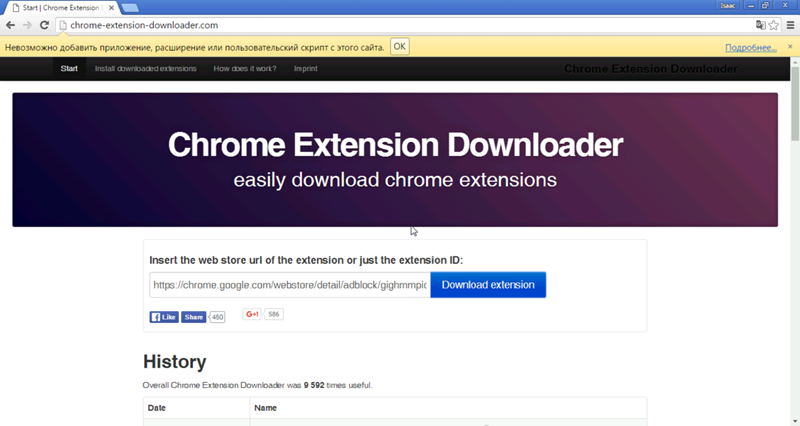The height and width of the screenshot is (426, 800).
Task: Click the Facebook like count 450
Action: coord(217,317)
